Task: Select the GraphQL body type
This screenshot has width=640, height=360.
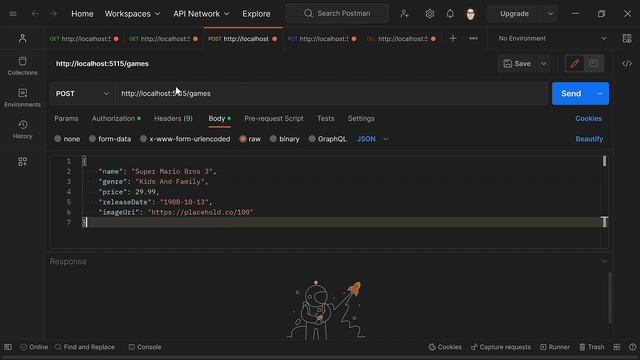Action: (327, 139)
